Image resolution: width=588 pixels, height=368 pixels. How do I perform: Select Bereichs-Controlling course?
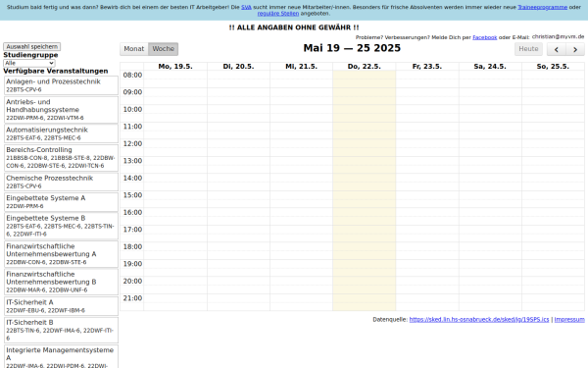pyautogui.click(x=61, y=158)
